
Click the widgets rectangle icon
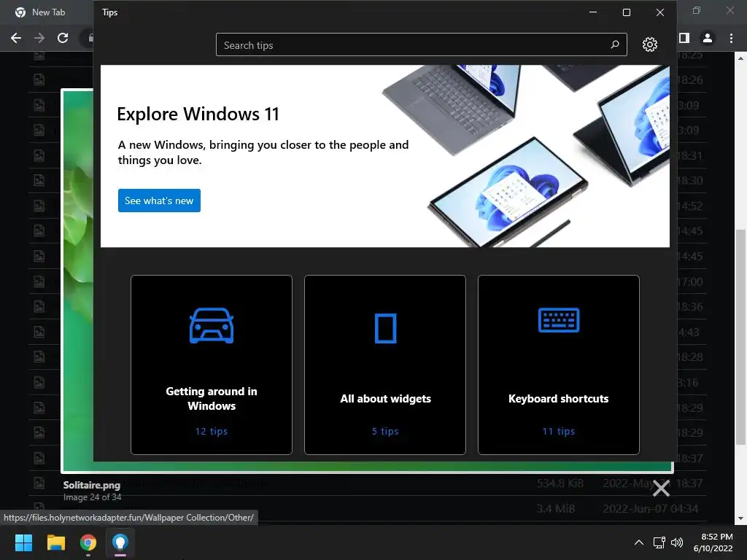385,328
